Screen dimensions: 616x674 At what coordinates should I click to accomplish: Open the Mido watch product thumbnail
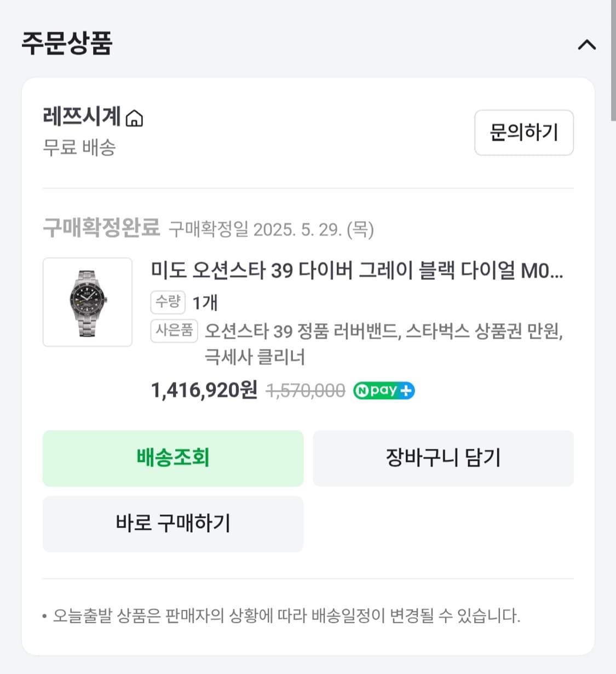coord(88,302)
